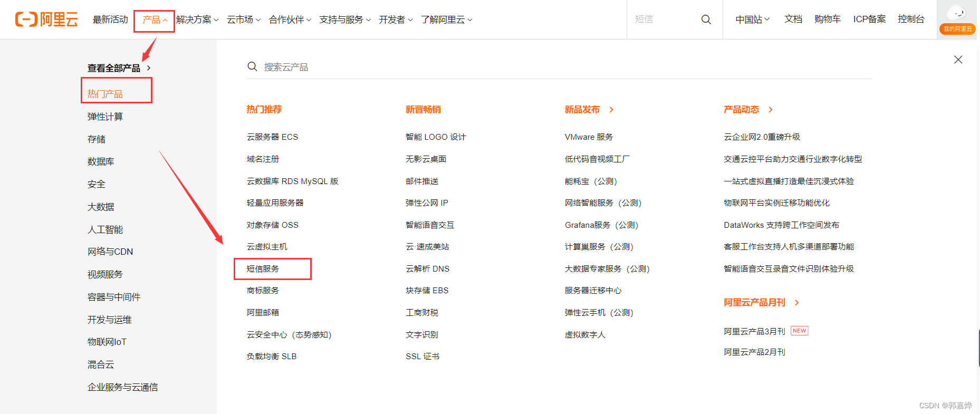Open 负载均衡 SLB link

pos(272,356)
